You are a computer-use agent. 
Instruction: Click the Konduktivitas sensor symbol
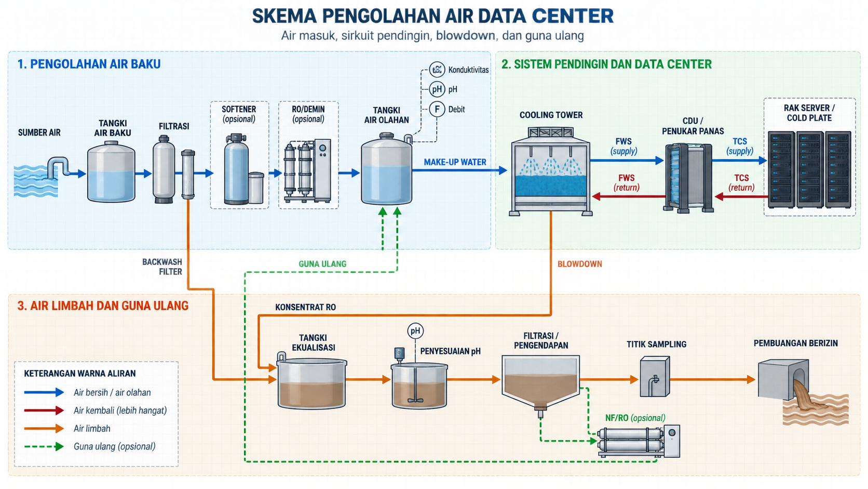pos(437,69)
